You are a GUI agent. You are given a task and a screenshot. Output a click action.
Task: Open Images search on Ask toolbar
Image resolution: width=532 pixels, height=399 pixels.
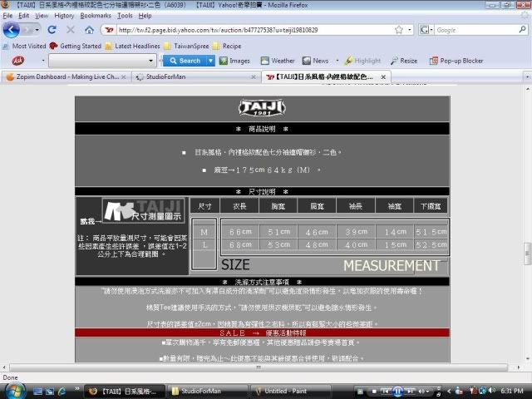[x=234, y=61]
